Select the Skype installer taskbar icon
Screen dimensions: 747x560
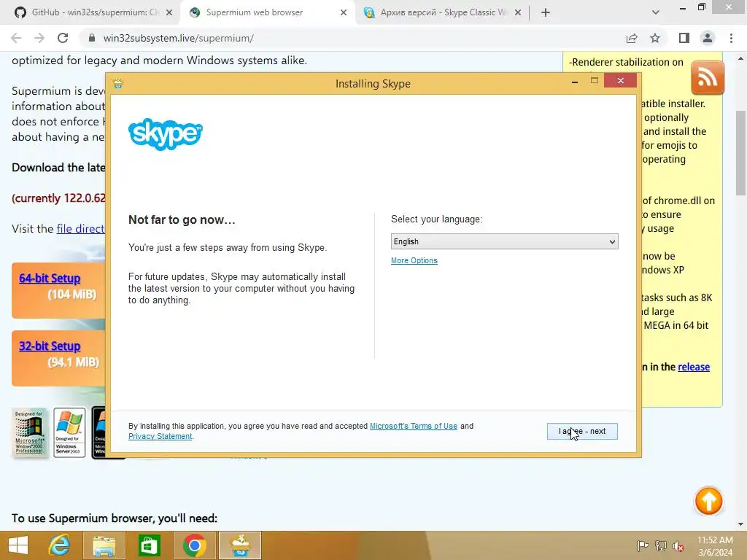(x=240, y=545)
